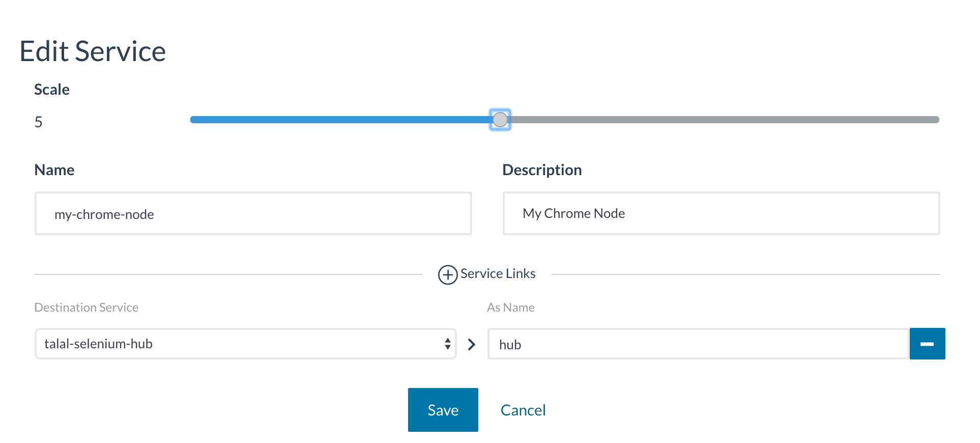Cancel editing the service
This screenshot has height=443, width=980.
click(523, 410)
